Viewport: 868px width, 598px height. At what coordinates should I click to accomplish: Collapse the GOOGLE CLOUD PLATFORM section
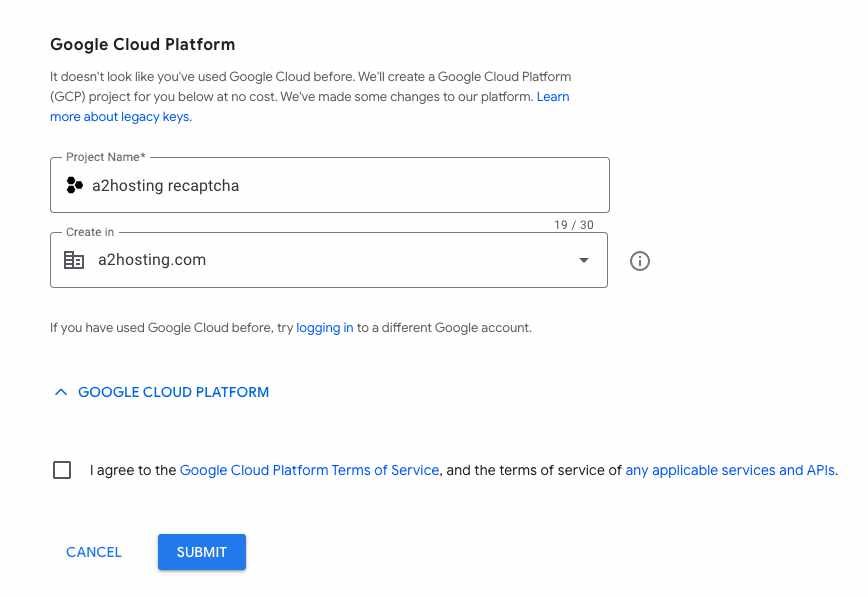pyautogui.click(x=173, y=393)
